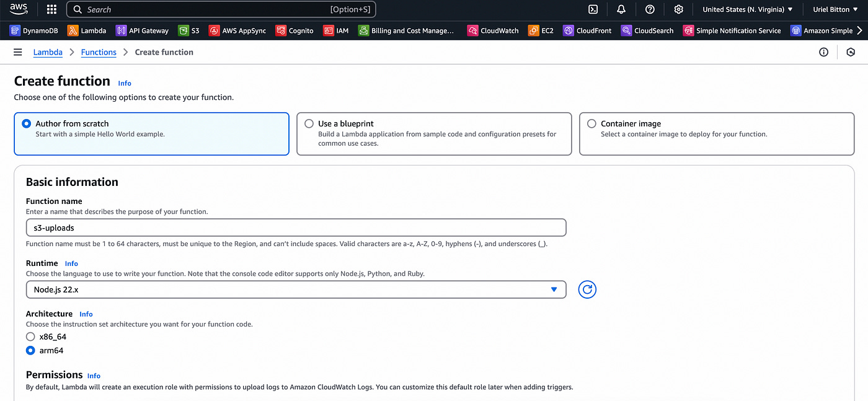
Task: Go to Lambda breadcrumb link
Action: (x=48, y=52)
